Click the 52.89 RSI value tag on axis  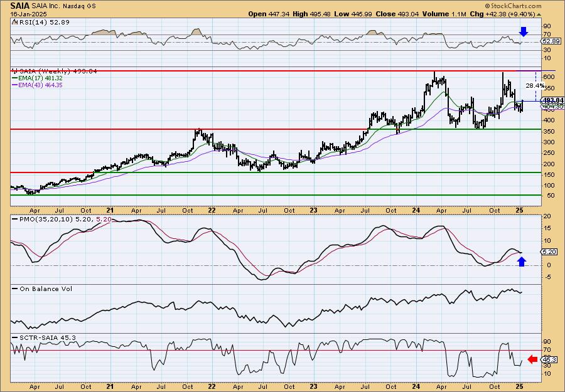pos(552,41)
